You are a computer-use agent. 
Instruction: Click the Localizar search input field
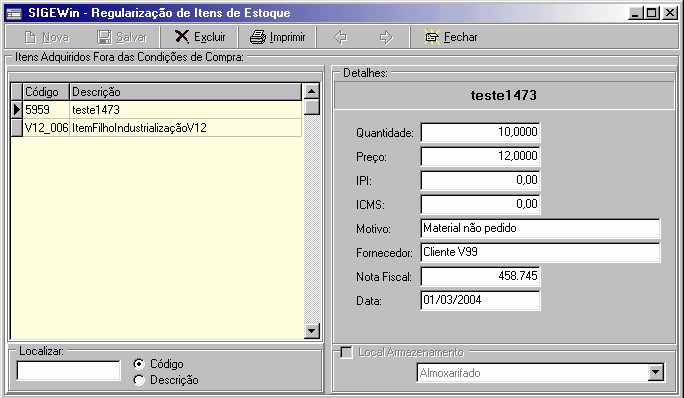[x=68, y=371]
